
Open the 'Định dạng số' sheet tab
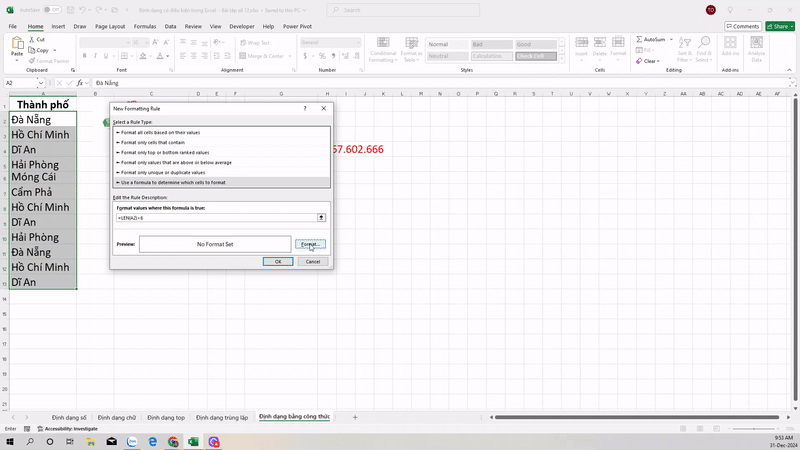pos(69,417)
